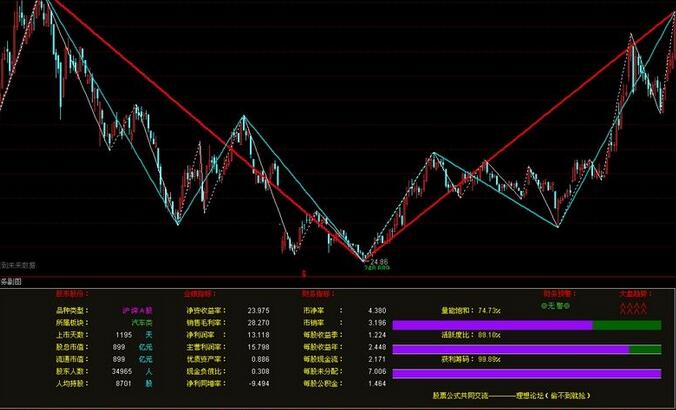
Task: Click the 3.196 市销率 value
Action: (377, 322)
